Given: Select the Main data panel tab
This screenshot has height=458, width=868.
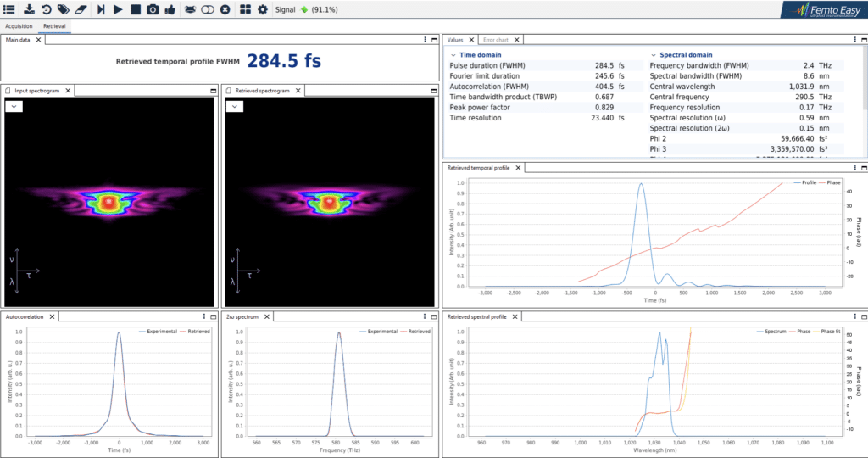Looking at the screenshot, I should (x=18, y=40).
